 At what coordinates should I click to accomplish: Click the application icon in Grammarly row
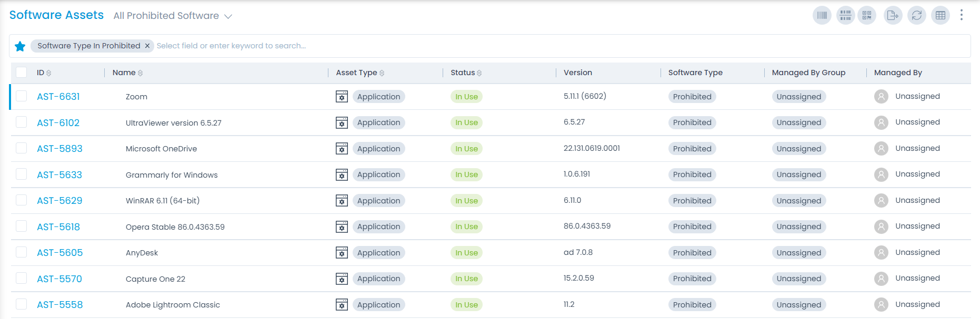(x=342, y=174)
